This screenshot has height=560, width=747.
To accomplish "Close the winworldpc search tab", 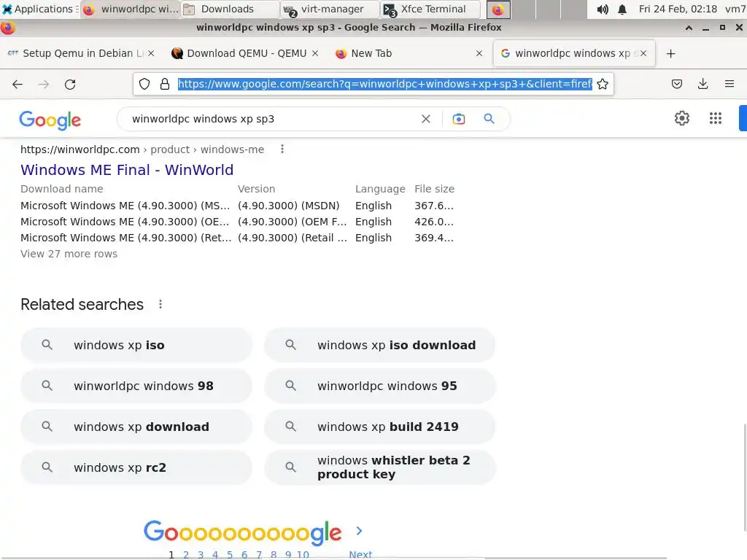I will tap(643, 53).
